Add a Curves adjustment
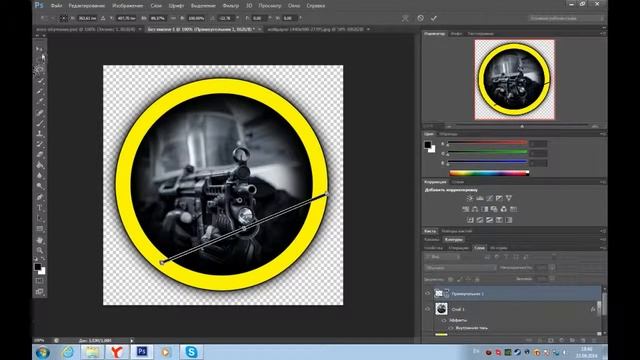 489,198
